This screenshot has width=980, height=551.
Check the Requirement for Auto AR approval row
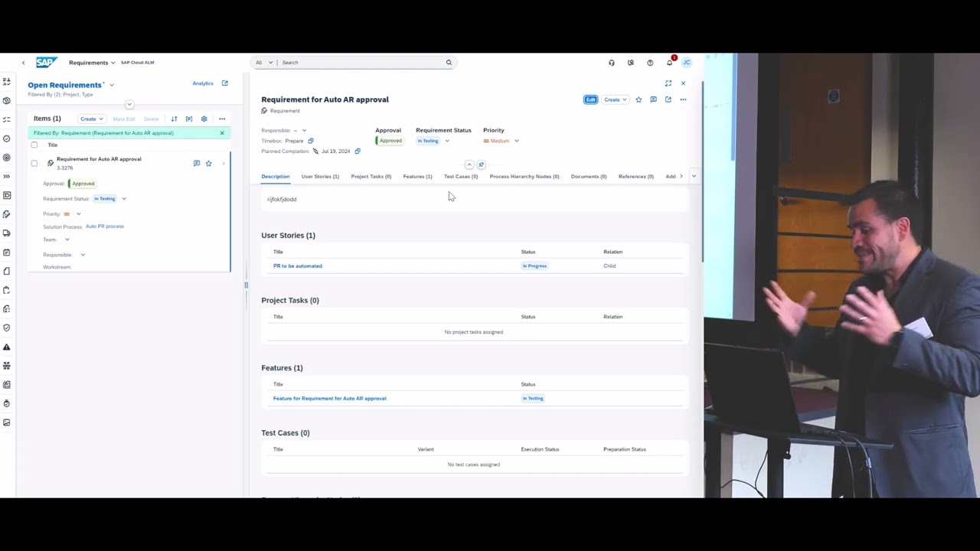point(34,163)
